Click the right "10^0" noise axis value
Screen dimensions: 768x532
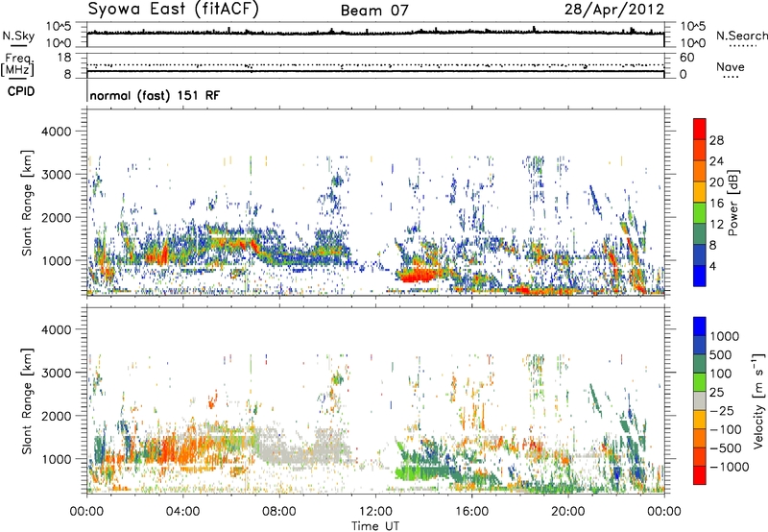(x=692, y=43)
